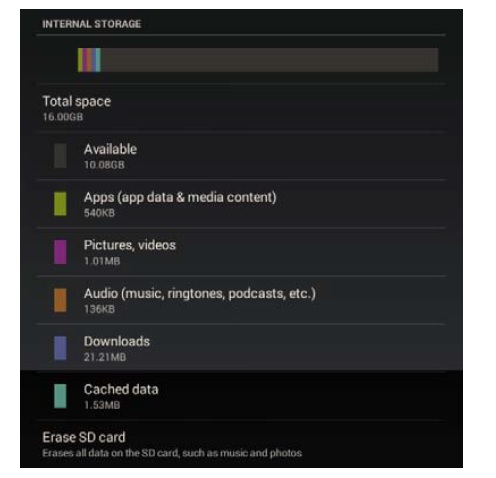Click the gray Available color swatch
Image resolution: width=496 pixels, height=478 pixels.
pos(60,156)
